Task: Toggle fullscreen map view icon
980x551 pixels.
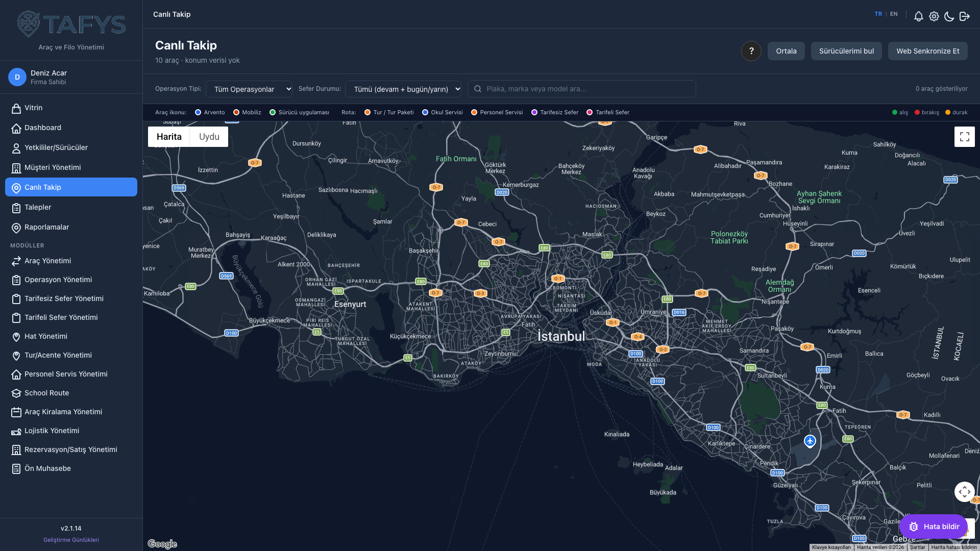Action: 965,137
